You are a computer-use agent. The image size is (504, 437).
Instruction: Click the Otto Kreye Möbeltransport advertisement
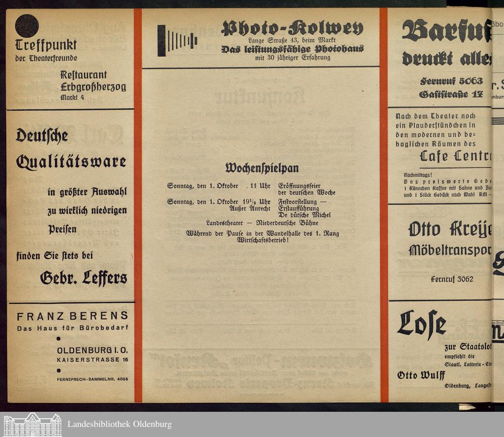pyautogui.click(x=449, y=238)
